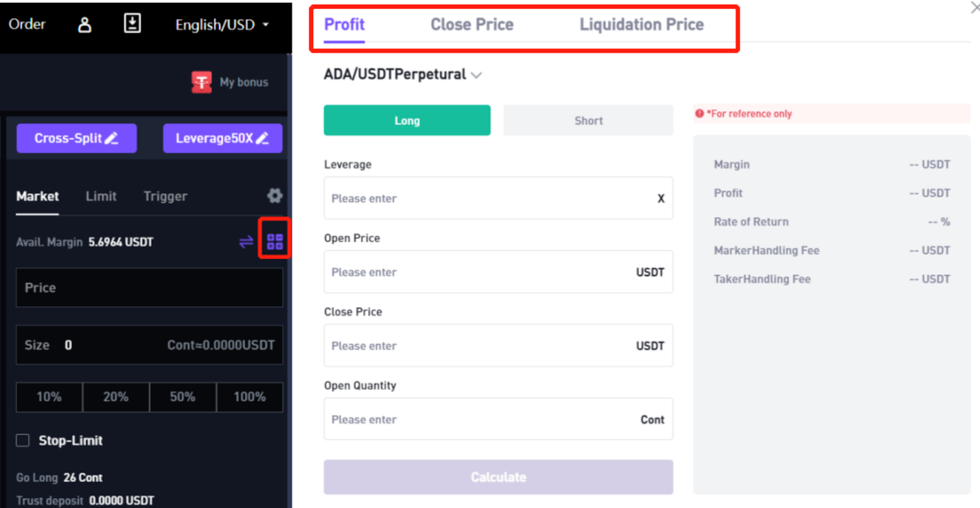Screen dimensions: 980x508
Task: Select 100% position size option
Action: pos(250,397)
